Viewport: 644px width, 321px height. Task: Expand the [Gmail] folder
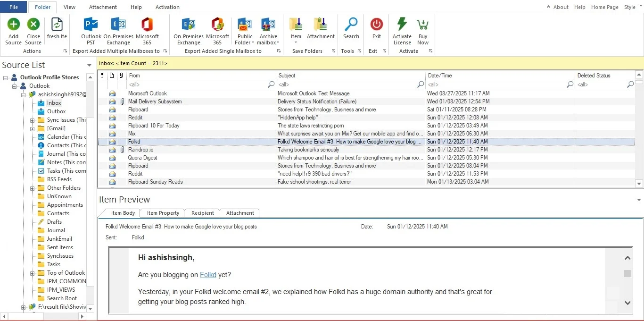point(32,128)
